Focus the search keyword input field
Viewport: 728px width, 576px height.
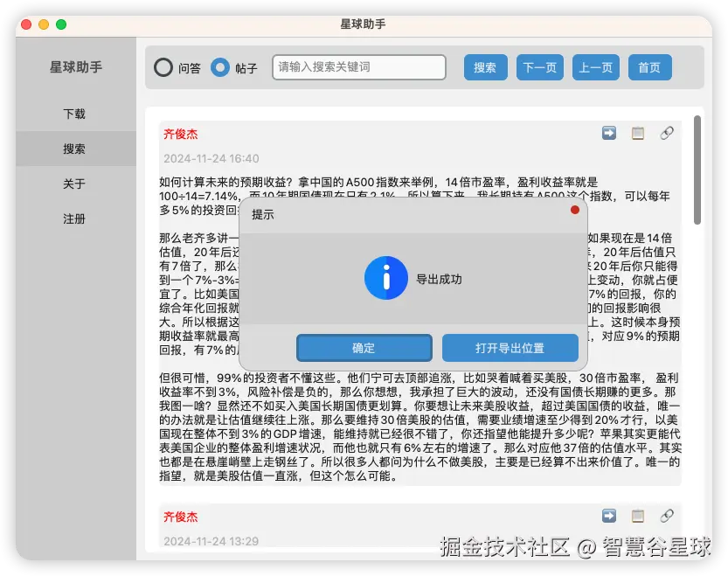[359, 67]
